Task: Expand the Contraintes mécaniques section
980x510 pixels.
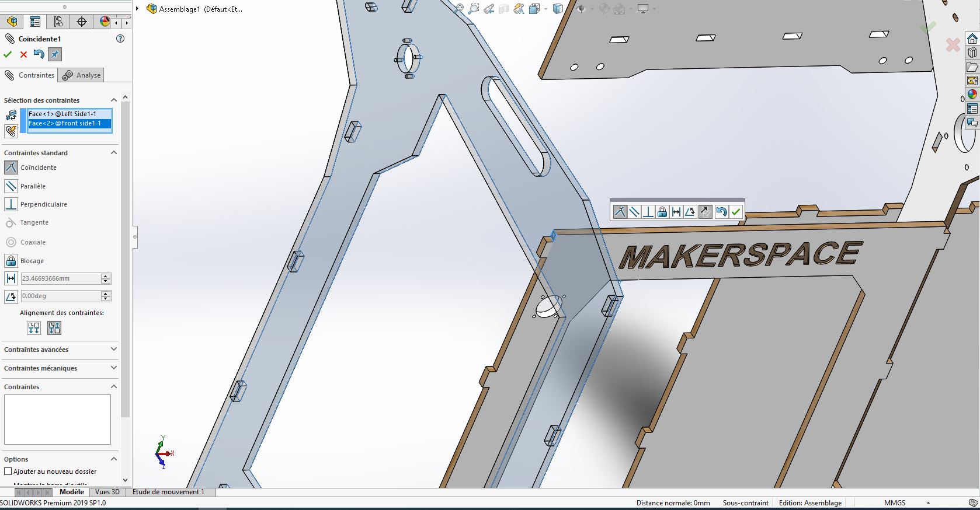Action: [x=114, y=368]
